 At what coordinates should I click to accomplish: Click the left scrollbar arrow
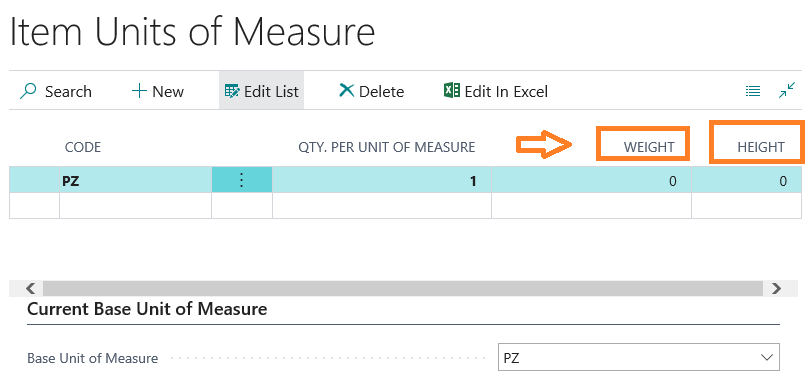[x=30, y=288]
